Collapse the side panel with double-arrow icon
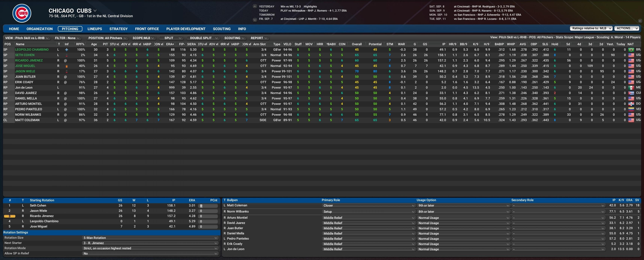The image size is (644, 260). [640, 21]
